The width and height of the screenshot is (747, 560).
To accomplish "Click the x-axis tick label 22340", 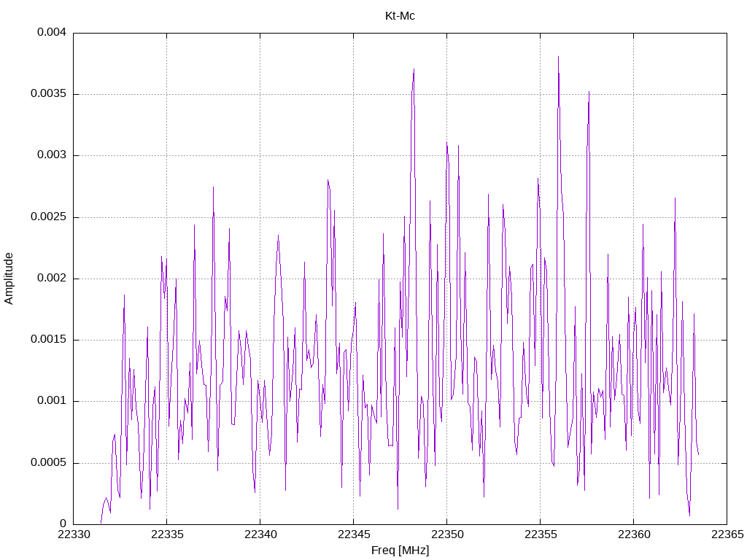I will click(x=260, y=534).
